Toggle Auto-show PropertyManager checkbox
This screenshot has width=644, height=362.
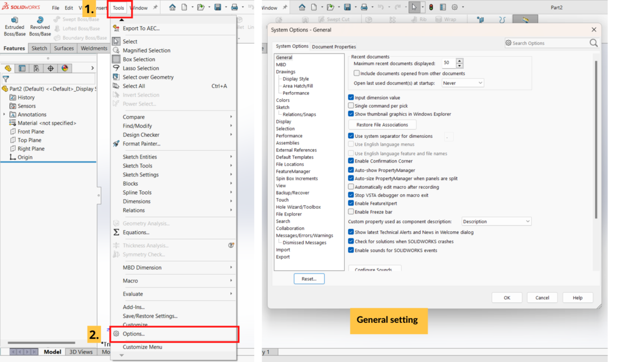click(x=351, y=170)
